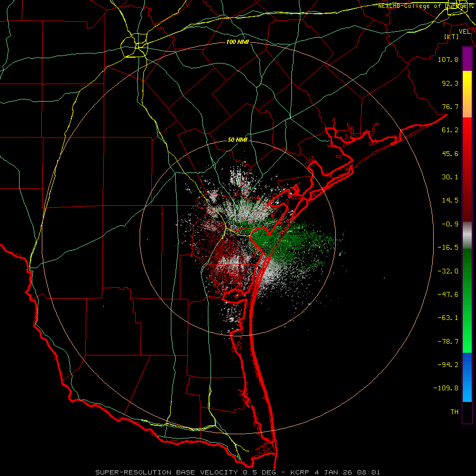Select the dark green segment of the velocity scale
Image resolution: width=476 pixels, height=476 pixels.
tap(467, 273)
